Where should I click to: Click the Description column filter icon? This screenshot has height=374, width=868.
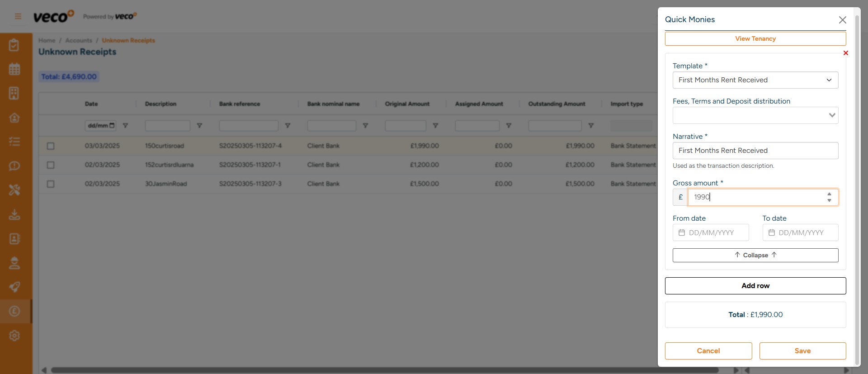point(199,126)
